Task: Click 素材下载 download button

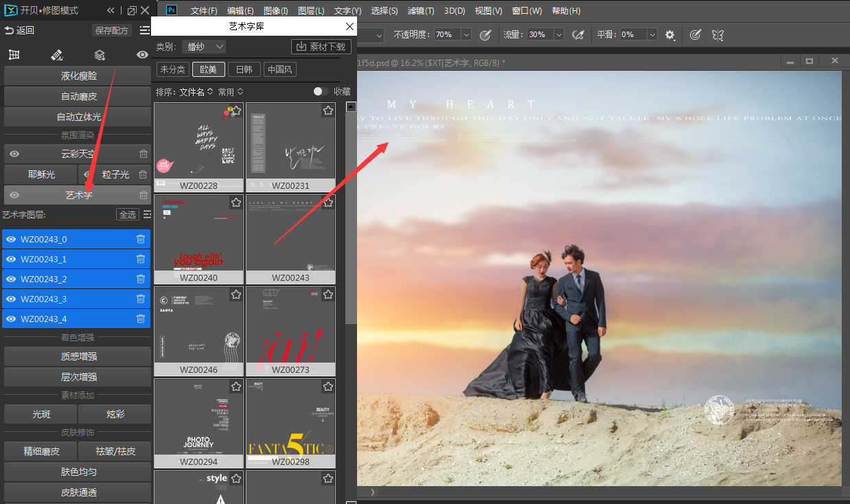Action: coord(321,47)
